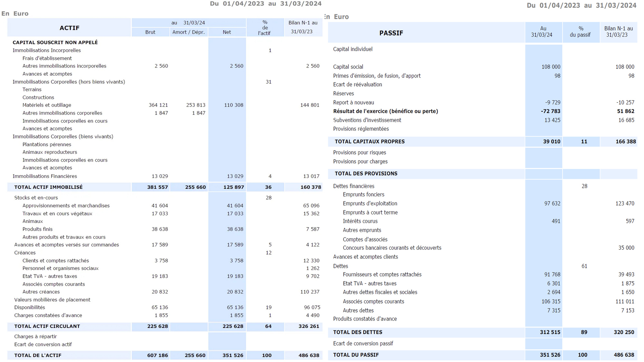The image size is (644, 362).
Task: Click Résultat de l'exercice value -72 783
Action: (x=550, y=111)
